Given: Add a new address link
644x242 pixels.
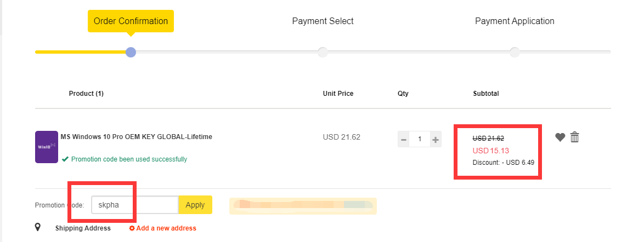Looking at the screenshot, I should (x=166, y=228).
